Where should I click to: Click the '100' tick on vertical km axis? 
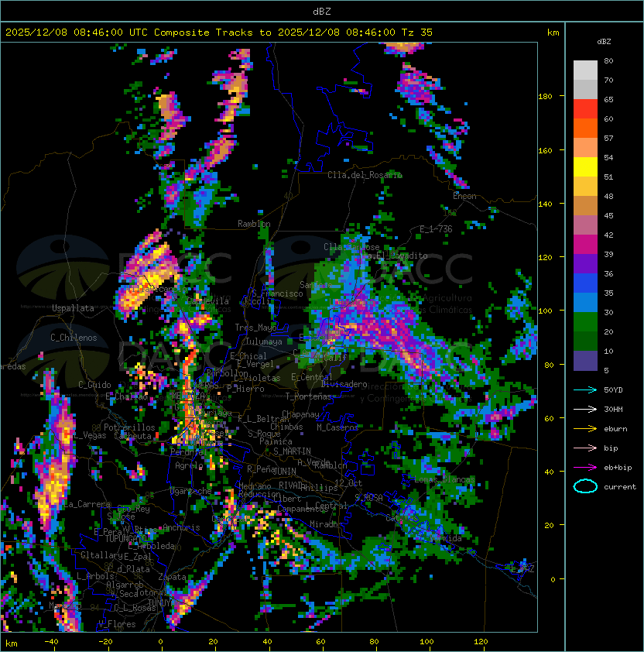(x=545, y=311)
